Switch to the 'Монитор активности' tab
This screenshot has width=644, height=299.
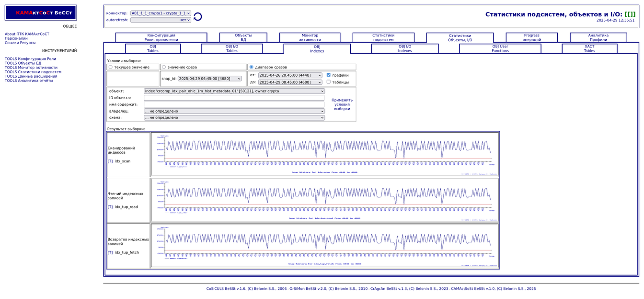coord(310,37)
